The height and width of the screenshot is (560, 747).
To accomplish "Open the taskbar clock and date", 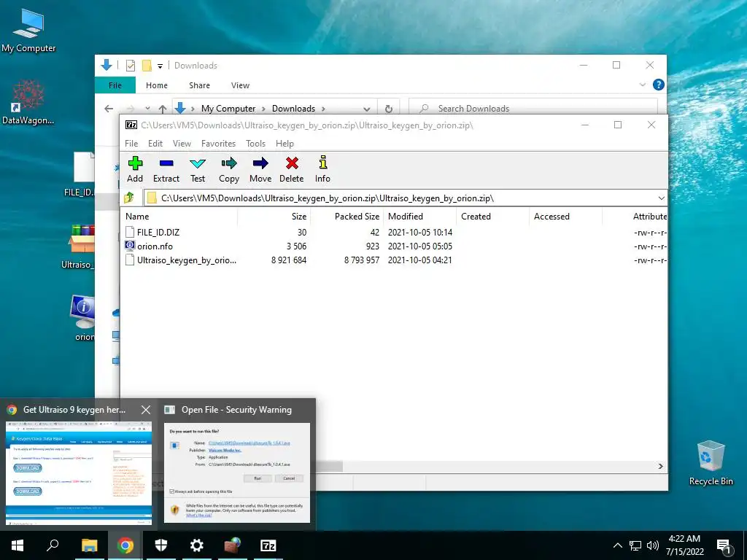I will [684, 545].
